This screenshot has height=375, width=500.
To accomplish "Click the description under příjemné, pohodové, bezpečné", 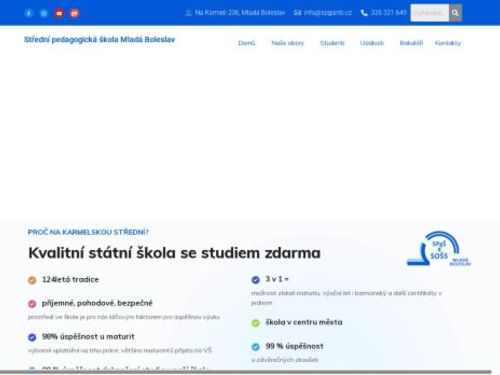I will pyautogui.click(x=124, y=317).
